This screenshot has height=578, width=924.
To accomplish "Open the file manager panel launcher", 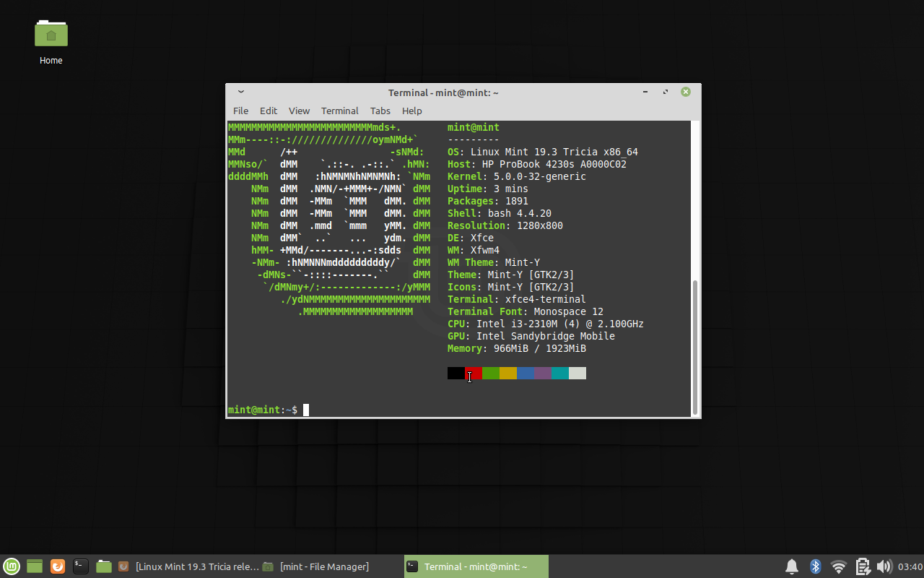I will click(x=104, y=566).
